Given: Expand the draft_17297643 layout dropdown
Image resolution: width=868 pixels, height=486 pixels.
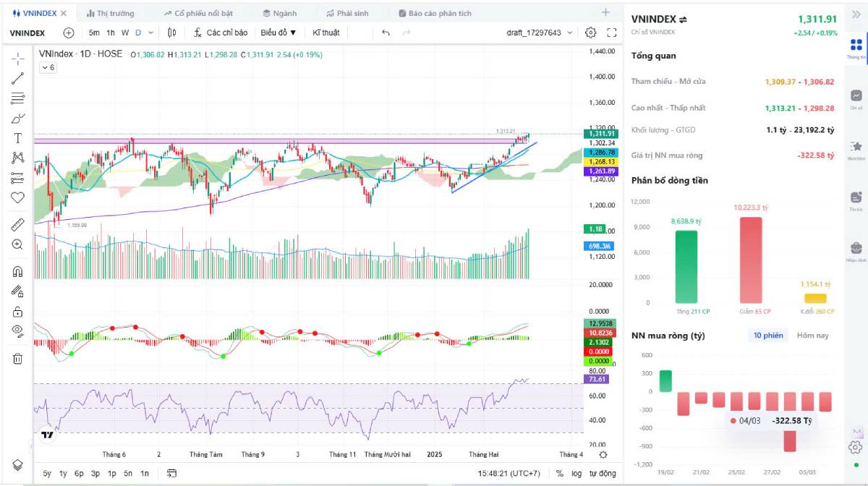Looking at the screenshot, I should [540, 33].
